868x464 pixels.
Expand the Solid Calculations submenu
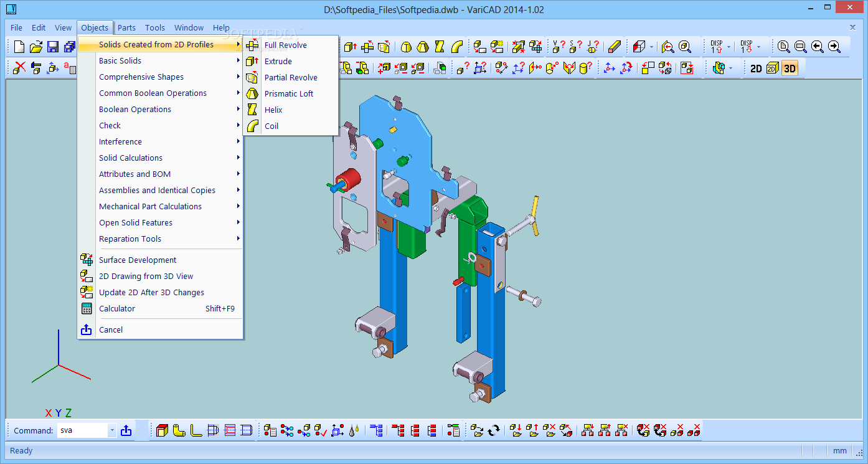[x=161, y=158]
